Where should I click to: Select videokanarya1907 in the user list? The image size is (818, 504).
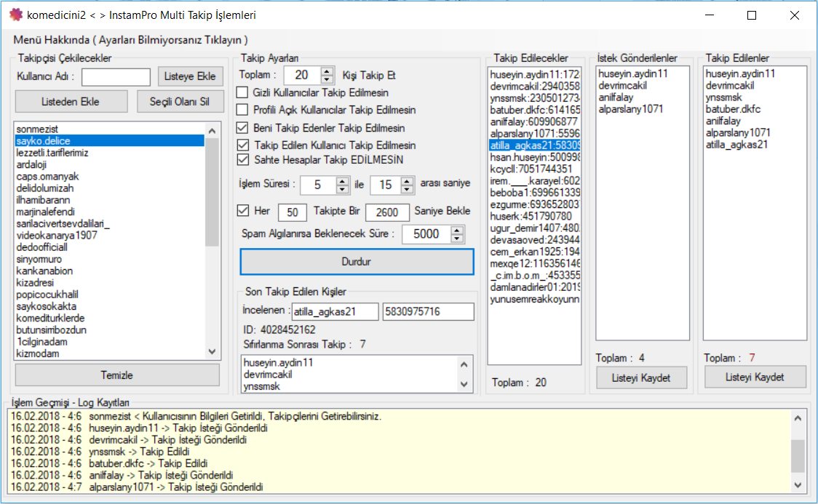pos(110,236)
